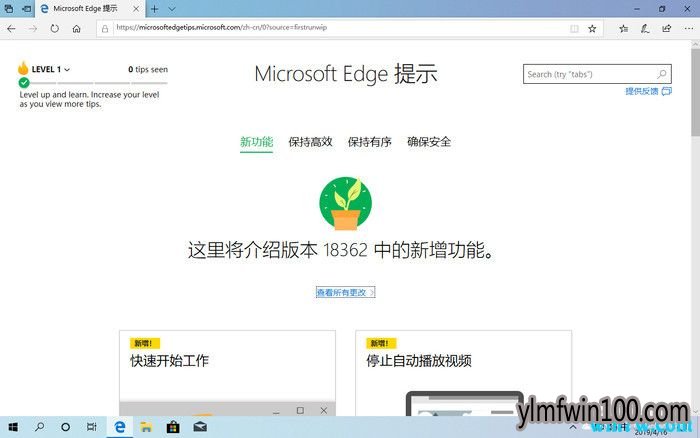The image size is (700, 438).
Task: Click the lock icon in address bar
Action: point(105,29)
